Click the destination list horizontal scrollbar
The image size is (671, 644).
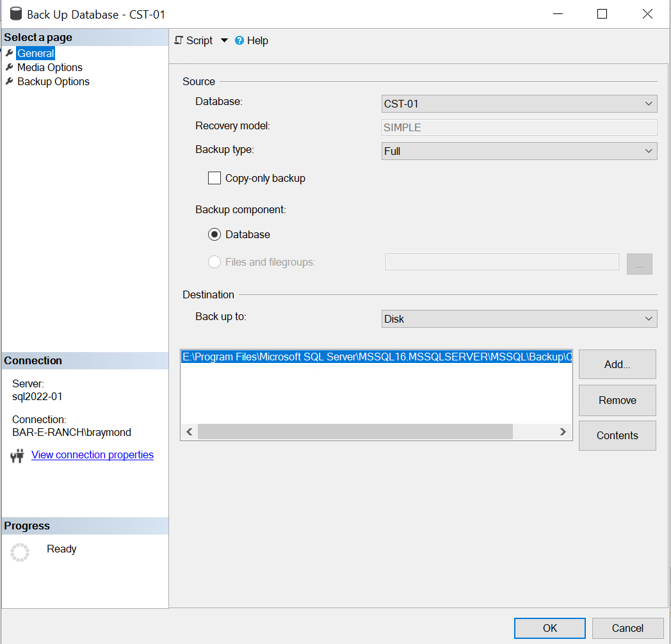(x=355, y=432)
